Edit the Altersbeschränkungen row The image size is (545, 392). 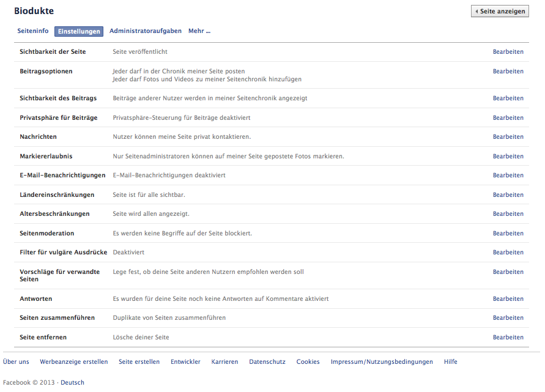tap(508, 214)
